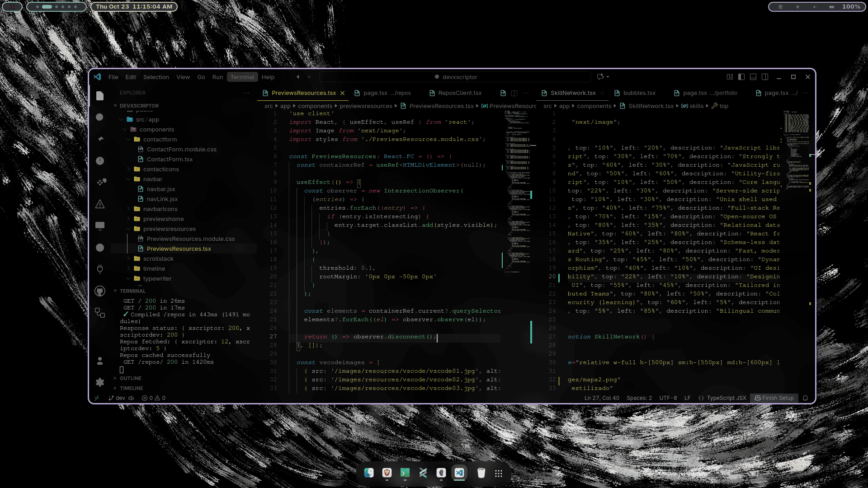The image size is (868, 488).
Task: Click the Finish Setup button
Action: [x=774, y=398]
